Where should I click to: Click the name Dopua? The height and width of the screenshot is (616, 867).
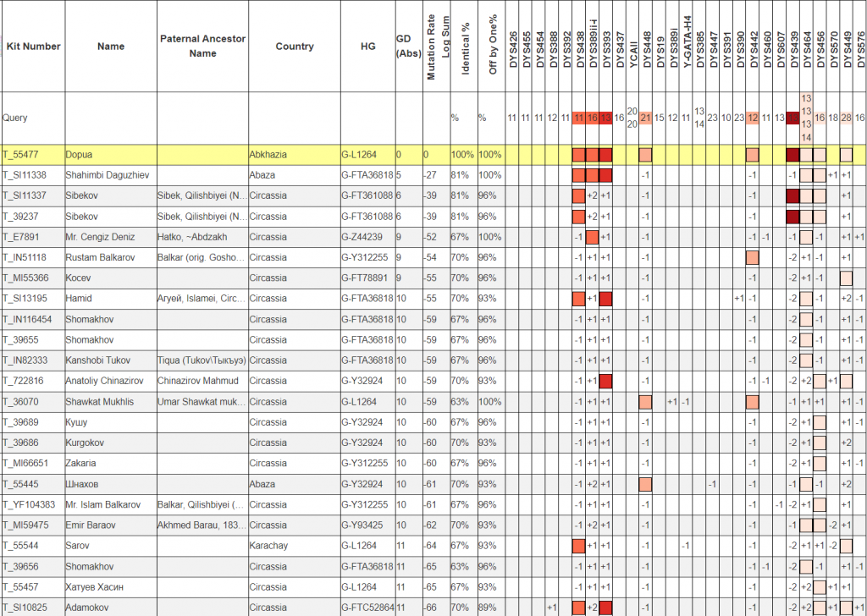coord(77,155)
